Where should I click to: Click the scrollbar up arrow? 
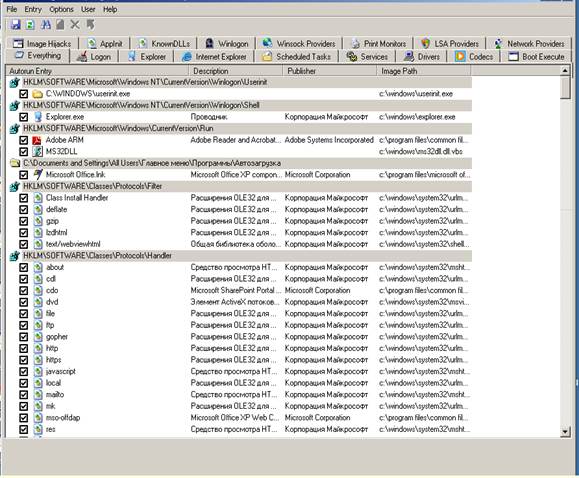pyautogui.click(x=565, y=71)
